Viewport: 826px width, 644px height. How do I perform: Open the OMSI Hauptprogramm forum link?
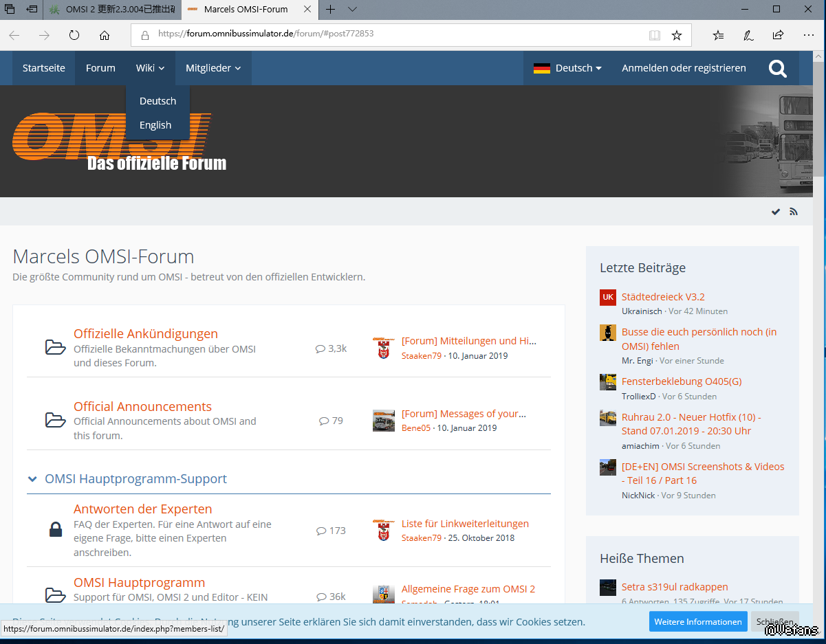tap(139, 582)
